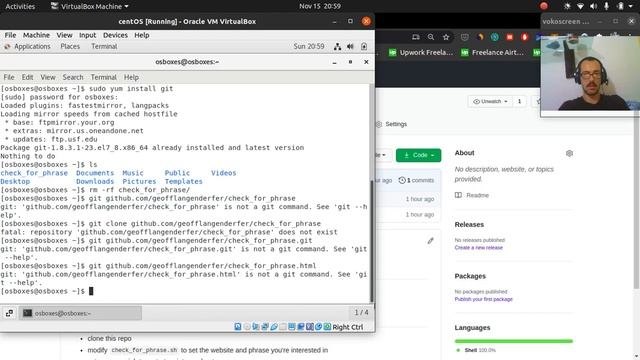Click the teal circular extension icon in browser
The width and height of the screenshot is (640, 360).
click(495, 37)
